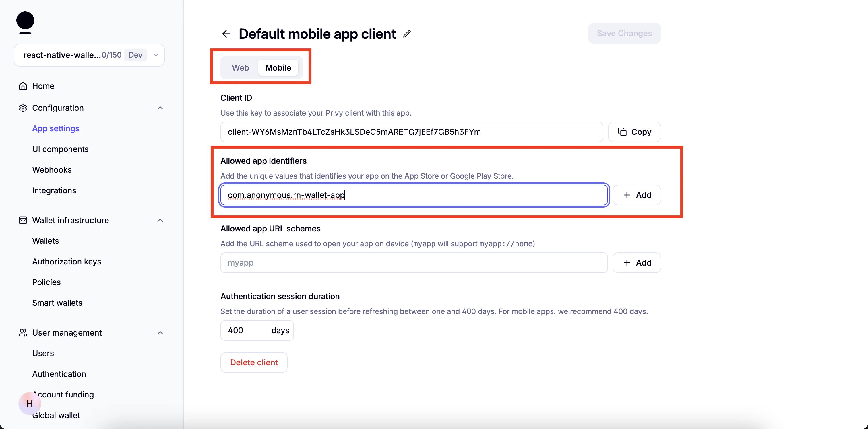The width and height of the screenshot is (868, 429).
Task: Click Delete client
Action: pos(254,362)
